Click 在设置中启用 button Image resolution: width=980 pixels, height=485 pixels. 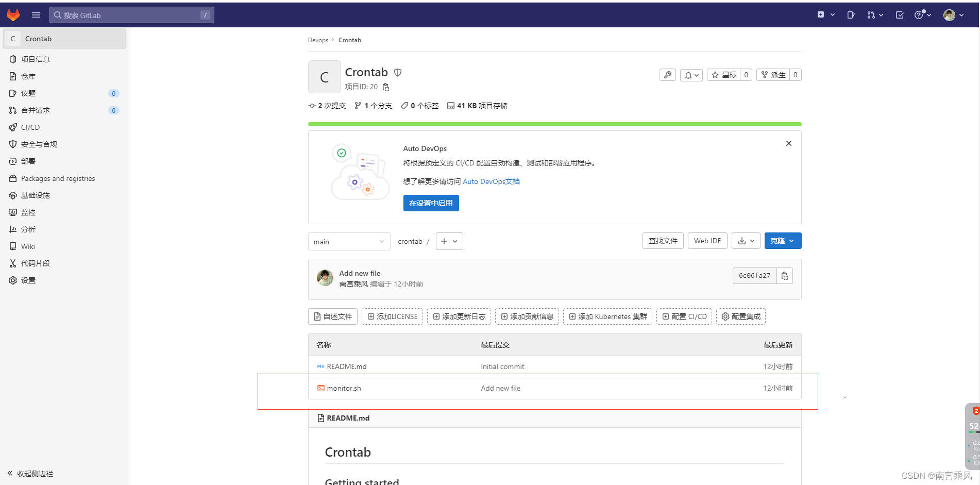(431, 203)
